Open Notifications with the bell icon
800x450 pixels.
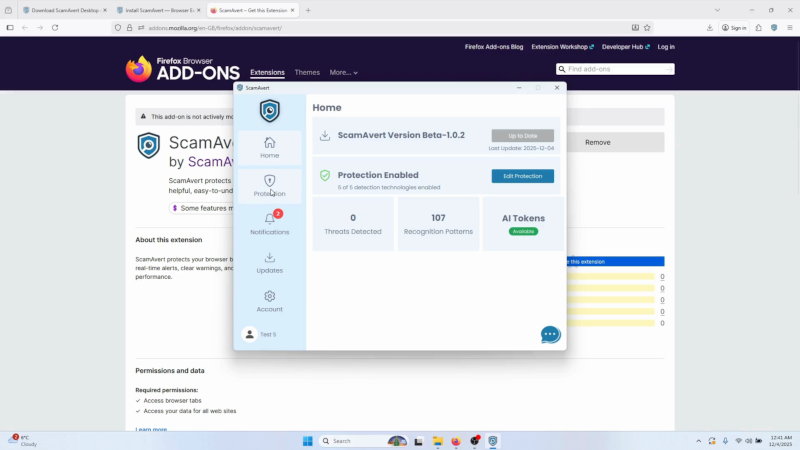click(269, 224)
